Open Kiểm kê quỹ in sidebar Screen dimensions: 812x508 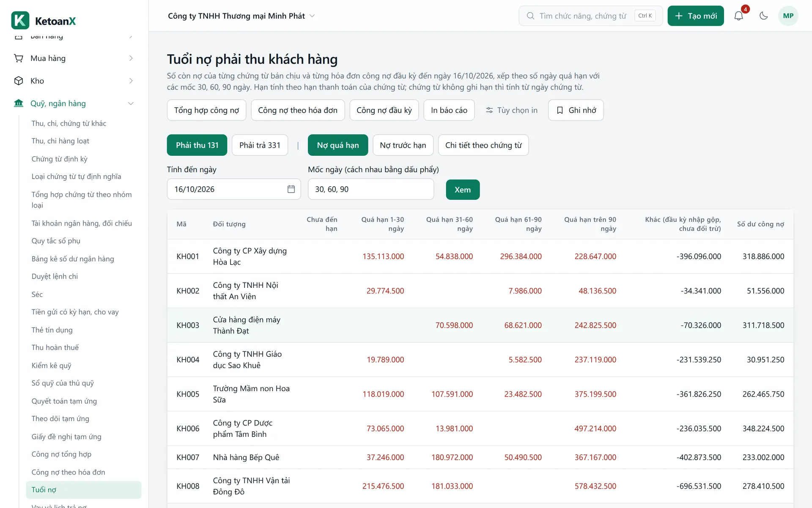(x=84, y=365)
